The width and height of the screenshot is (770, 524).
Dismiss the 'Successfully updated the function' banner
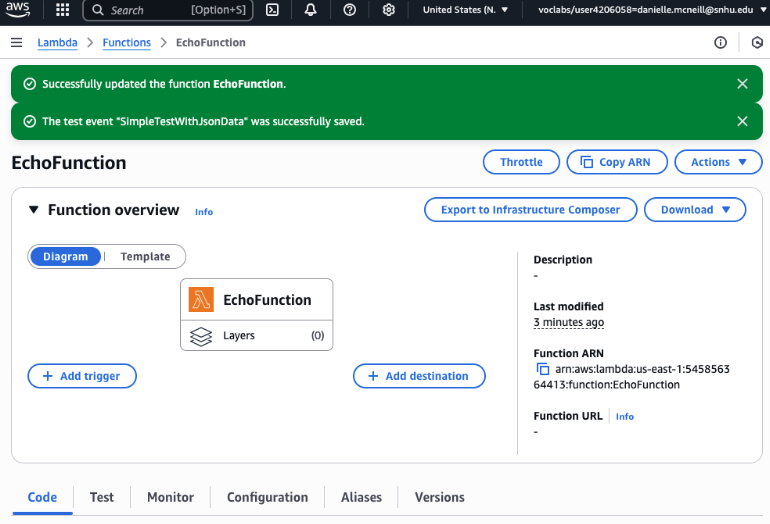pyautogui.click(x=742, y=84)
